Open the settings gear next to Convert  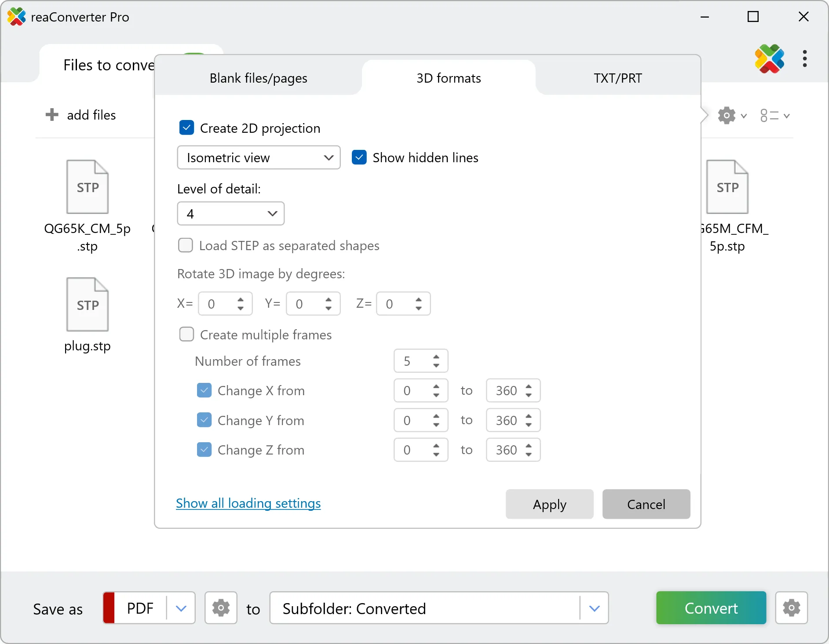tap(792, 608)
